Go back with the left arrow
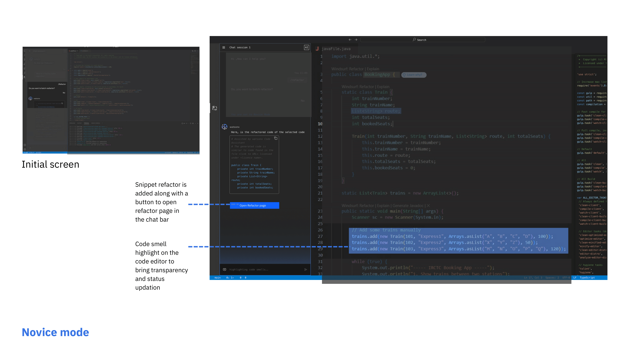The height and width of the screenshot is (362, 644). pyautogui.click(x=350, y=40)
